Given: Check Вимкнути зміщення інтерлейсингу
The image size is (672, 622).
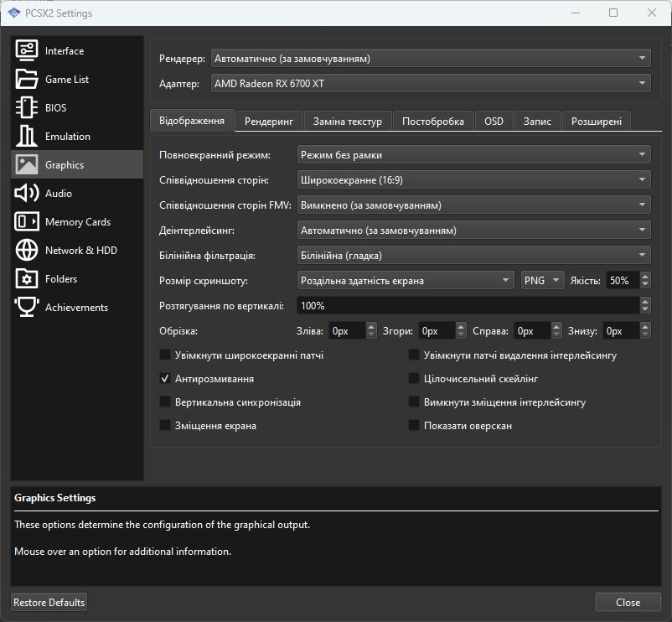Looking at the screenshot, I should (x=414, y=402).
